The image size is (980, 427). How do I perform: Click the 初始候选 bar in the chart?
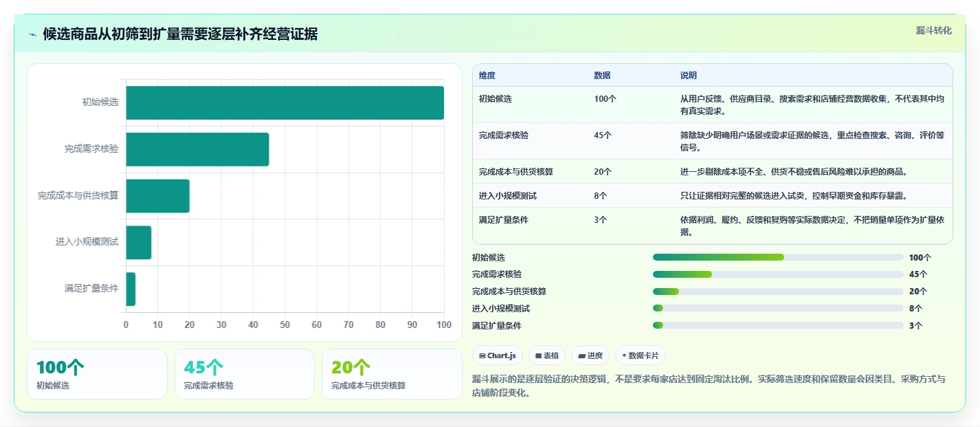pyautogui.click(x=285, y=102)
